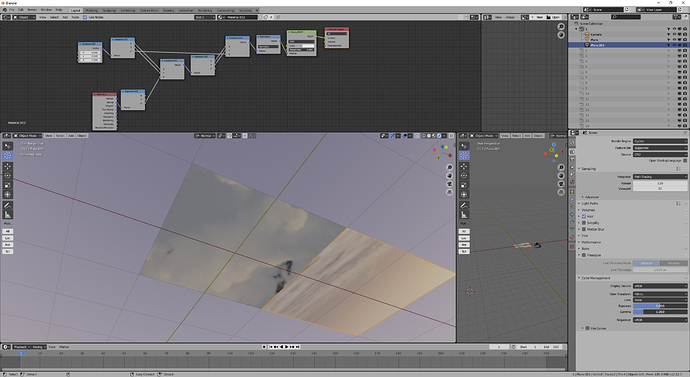Collapse collection 1 in outliner
The width and height of the screenshot is (690, 377).
click(x=576, y=29)
